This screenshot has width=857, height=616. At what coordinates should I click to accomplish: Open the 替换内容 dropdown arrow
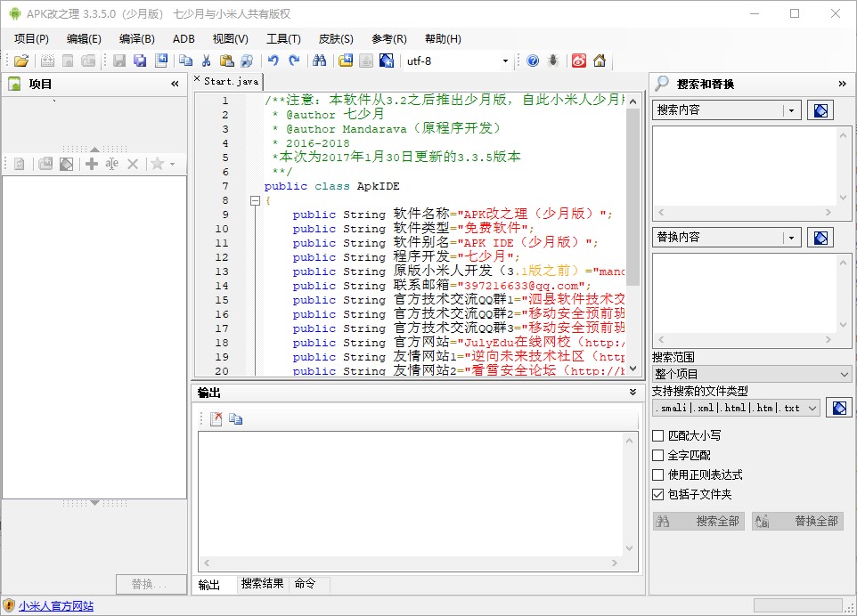pos(791,238)
